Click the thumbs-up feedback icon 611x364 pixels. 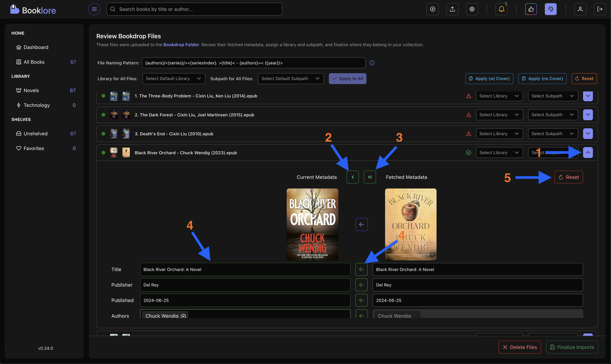pos(530,9)
